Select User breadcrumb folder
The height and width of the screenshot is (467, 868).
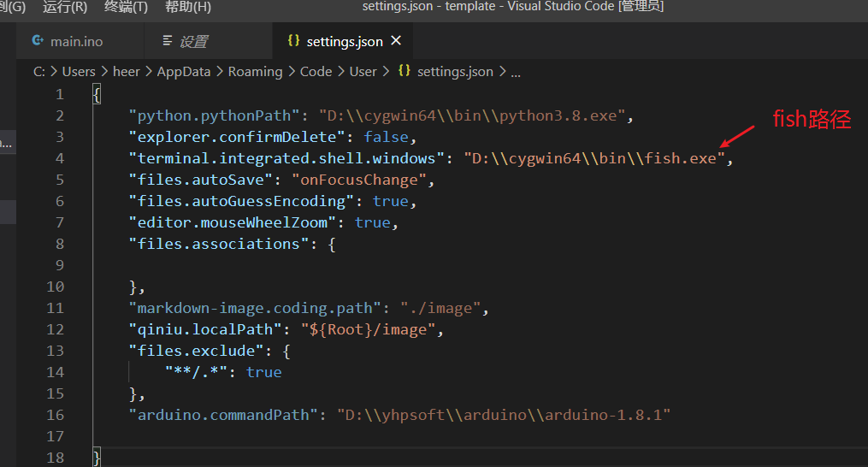(363, 72)
